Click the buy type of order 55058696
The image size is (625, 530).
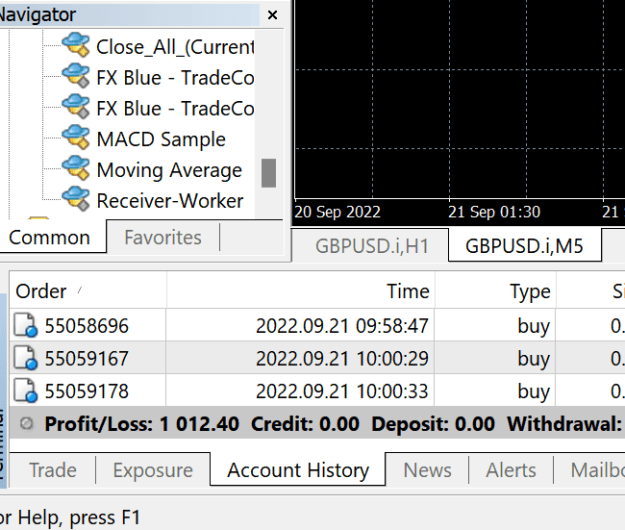tap(534, 326)
